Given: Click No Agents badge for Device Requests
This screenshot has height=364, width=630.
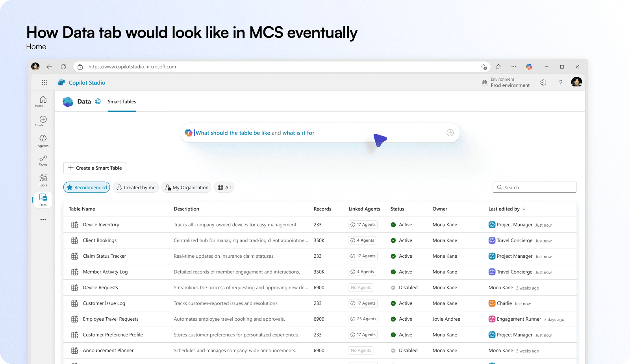Looking at the screenshot, I should coord(361,288).
